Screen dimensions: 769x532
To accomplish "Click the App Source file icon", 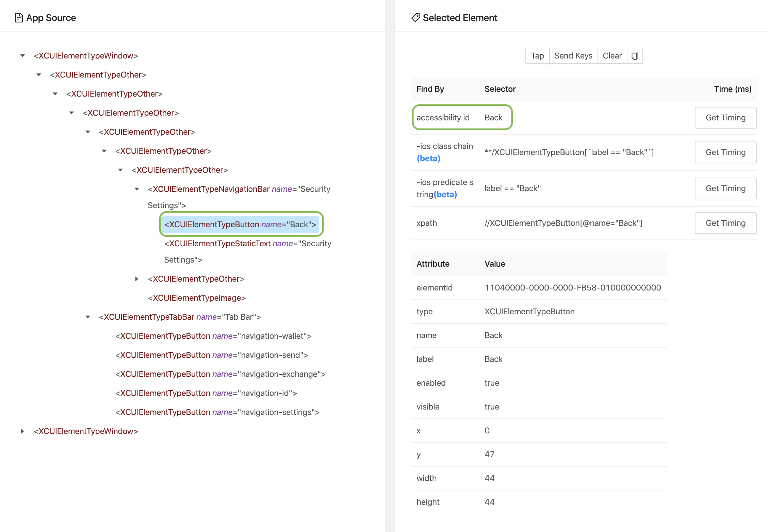I will 19,18.
